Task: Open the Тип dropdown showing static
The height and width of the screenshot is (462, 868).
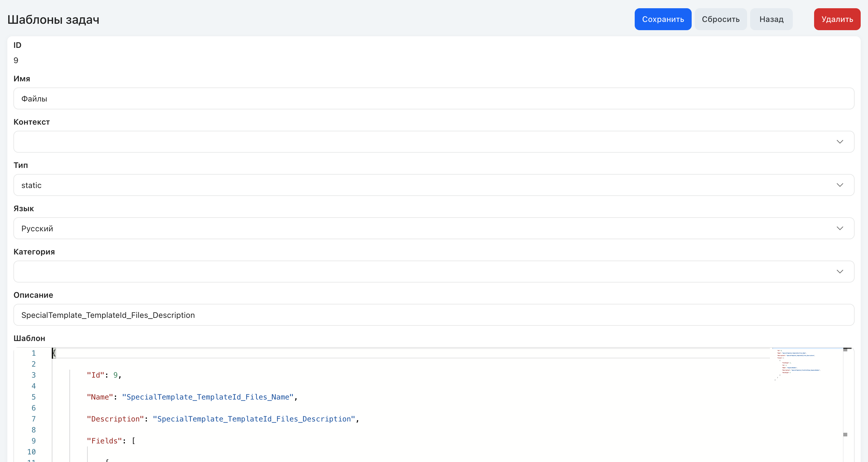Action: coord(434,185)
